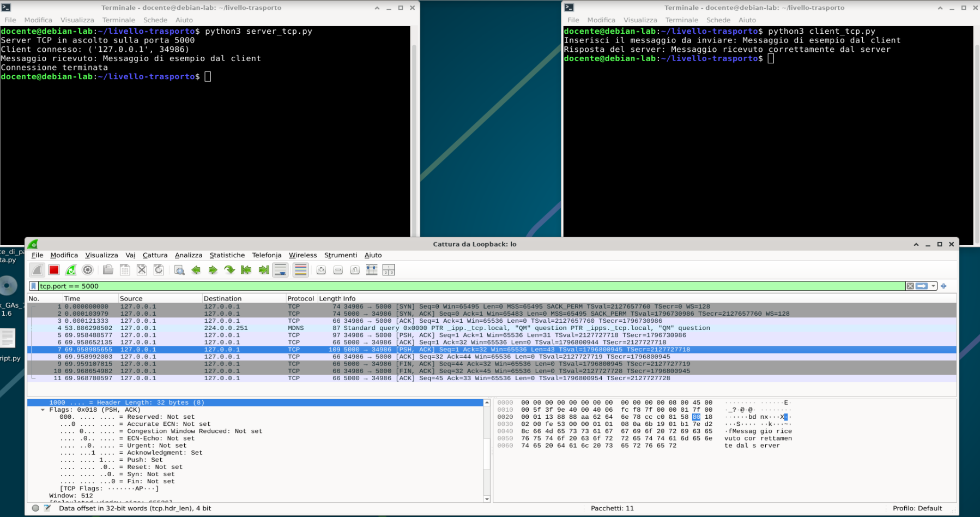Click the pane layout icon in Wireshark toolbar

(389, 270)
